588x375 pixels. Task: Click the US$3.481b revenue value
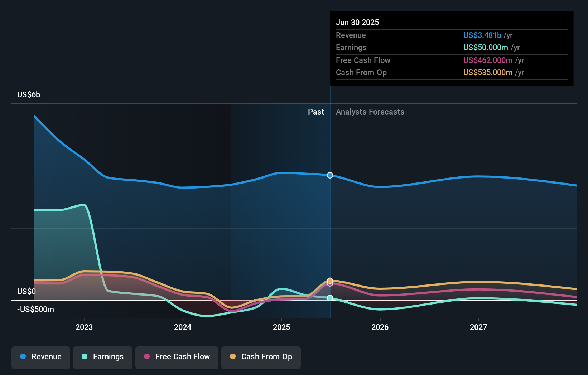pyautogui.click(x=482, y=35)
